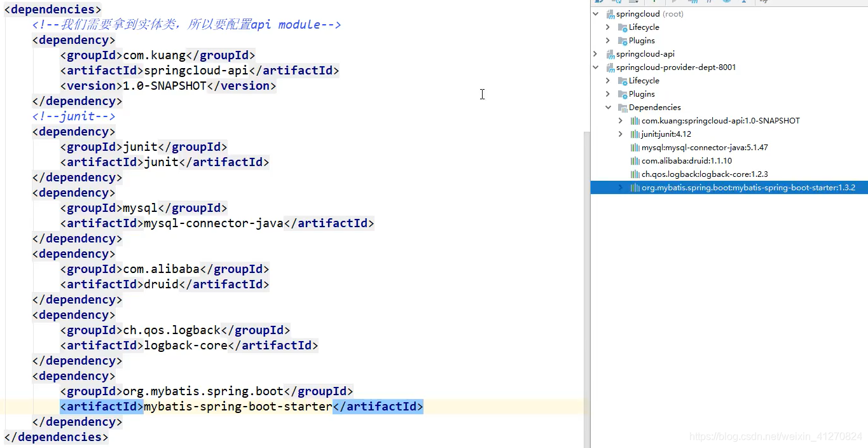
Task: Click the library icon of mybatis-spring-boot-starter:1.3.2
Action: [635, 188]
